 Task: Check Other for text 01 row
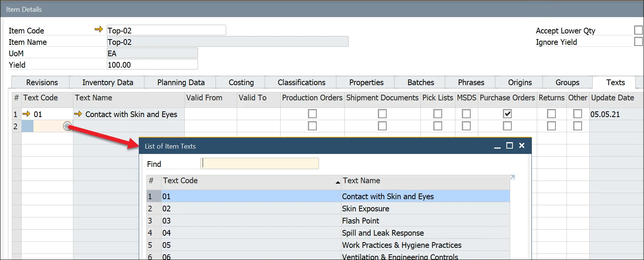point(577,114)
